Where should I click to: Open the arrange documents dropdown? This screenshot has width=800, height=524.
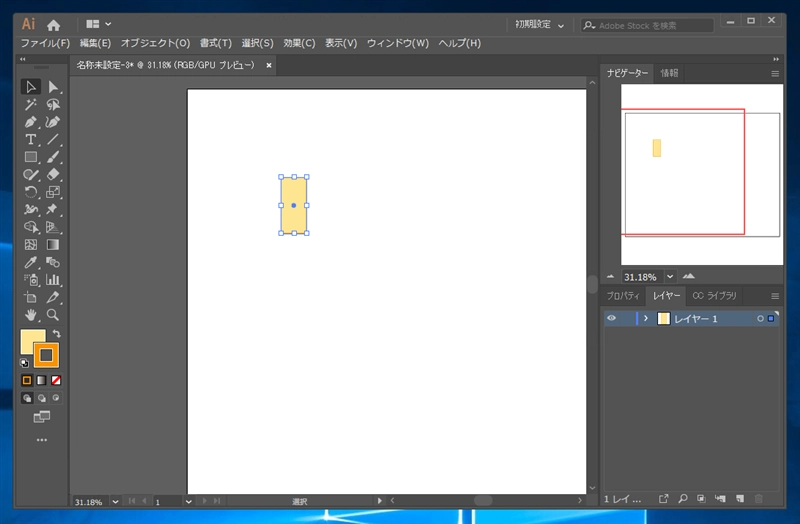point(98,24)
